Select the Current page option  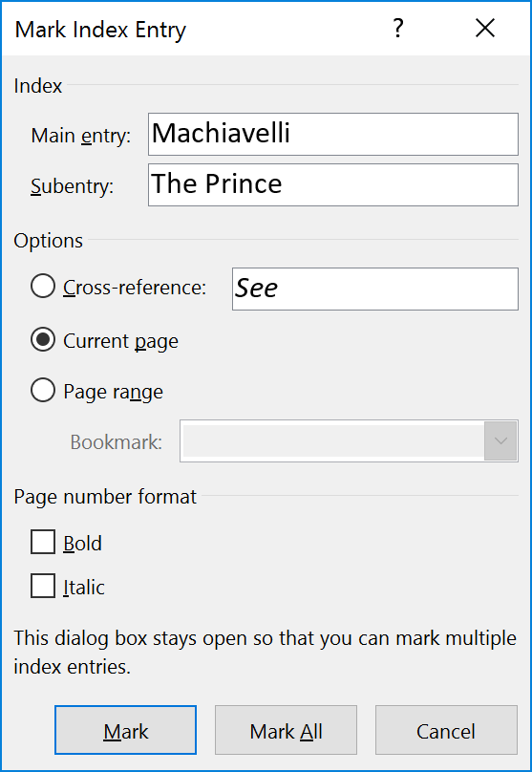point(43,340)
